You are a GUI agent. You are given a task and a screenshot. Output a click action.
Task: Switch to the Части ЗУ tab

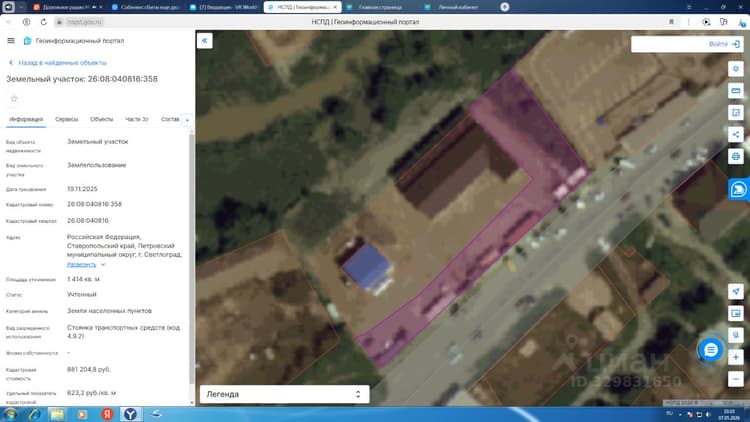137,119
